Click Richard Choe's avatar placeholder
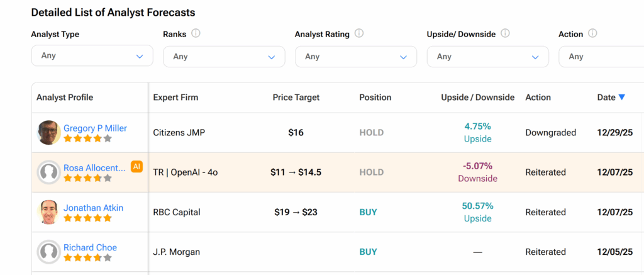The width and height of the screenshot is (644, 275). click(49, 252)
